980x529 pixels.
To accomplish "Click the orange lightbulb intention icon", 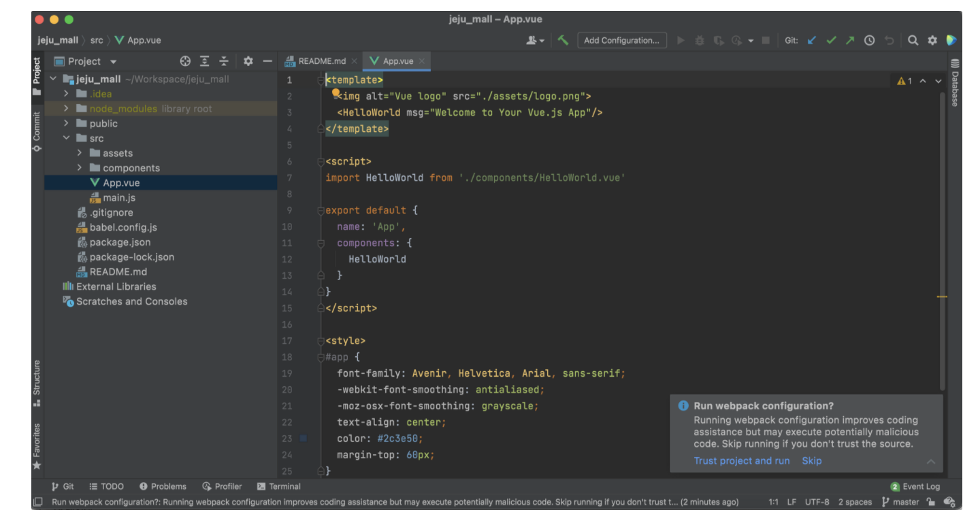I will pyautogui.click(x=336, y=92).
